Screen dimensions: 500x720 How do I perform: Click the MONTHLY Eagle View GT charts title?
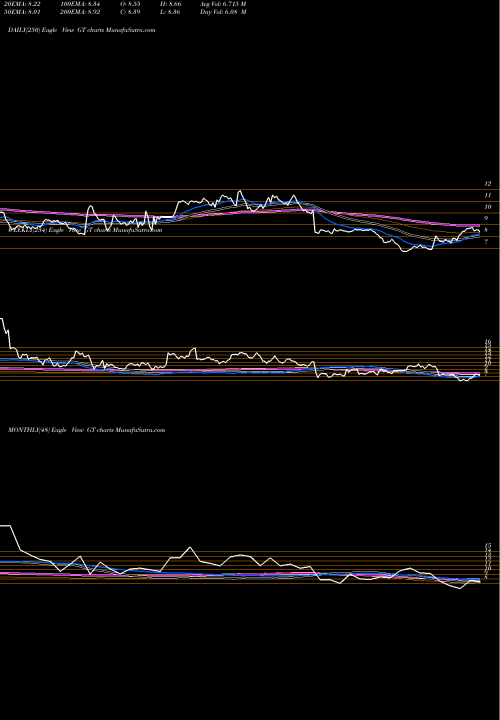[x=86, y=430]
